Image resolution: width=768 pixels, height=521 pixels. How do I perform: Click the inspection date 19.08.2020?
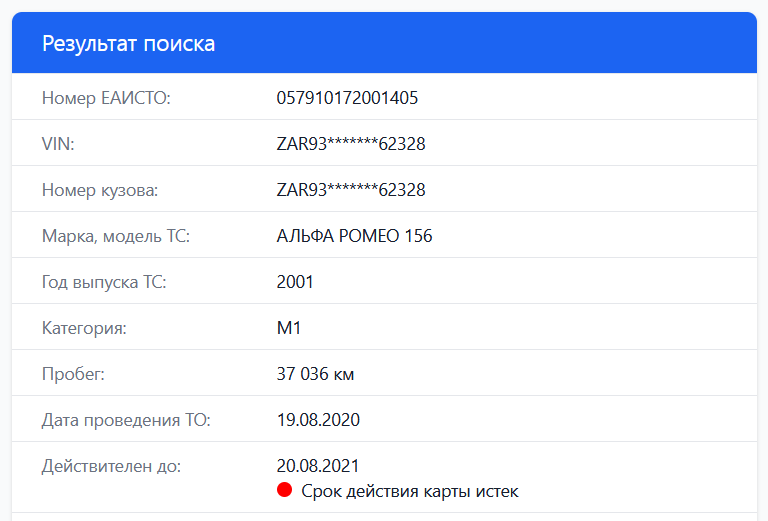pos(318,420)
